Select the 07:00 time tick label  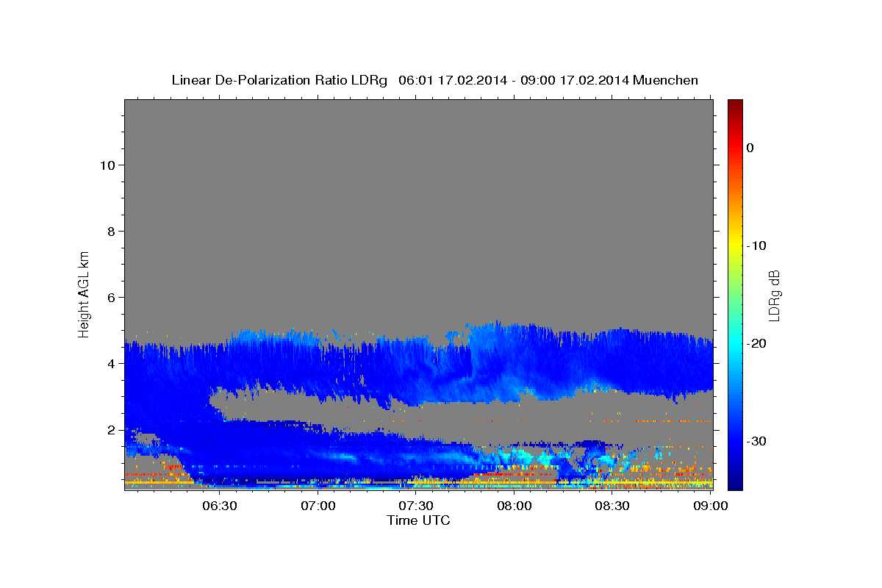319,506
